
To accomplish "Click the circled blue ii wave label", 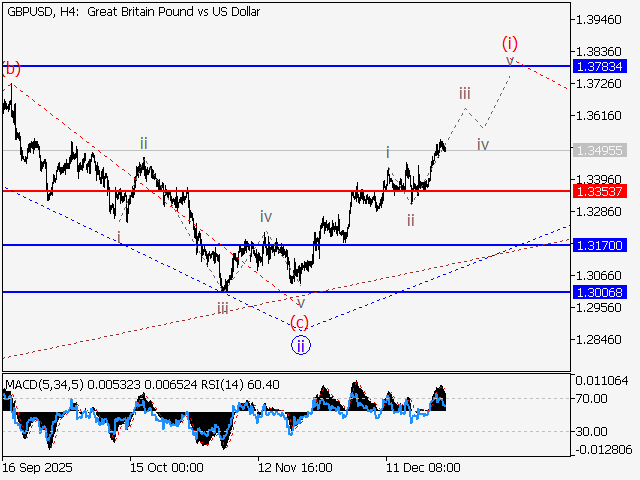I will click(301, 345).
